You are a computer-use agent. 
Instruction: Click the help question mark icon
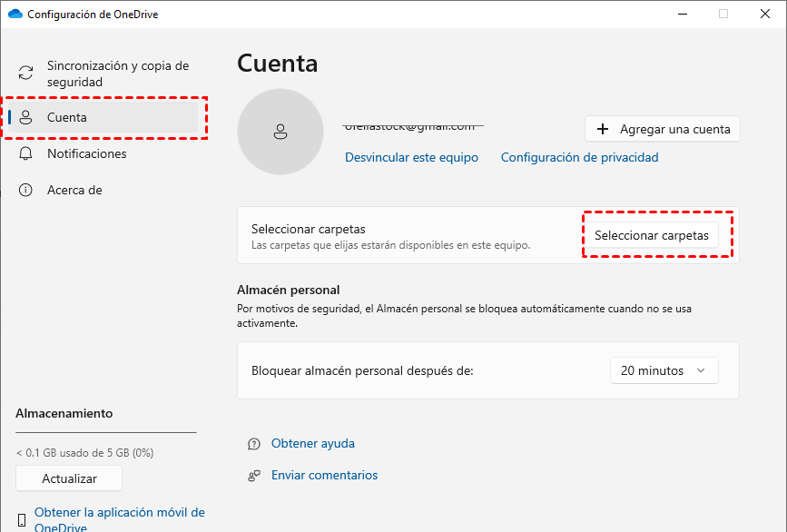coord(254,444)
